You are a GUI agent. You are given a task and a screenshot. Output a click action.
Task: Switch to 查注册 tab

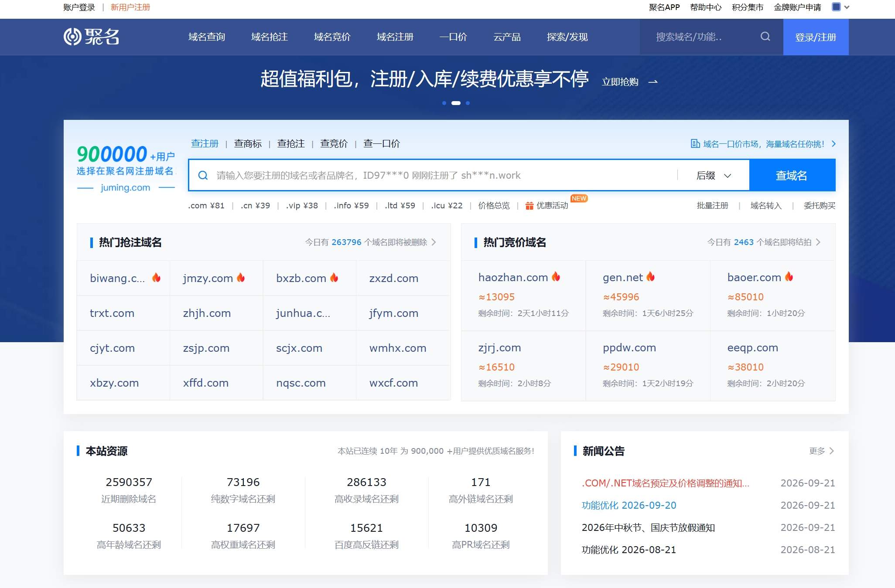click(x=205, y=143)
